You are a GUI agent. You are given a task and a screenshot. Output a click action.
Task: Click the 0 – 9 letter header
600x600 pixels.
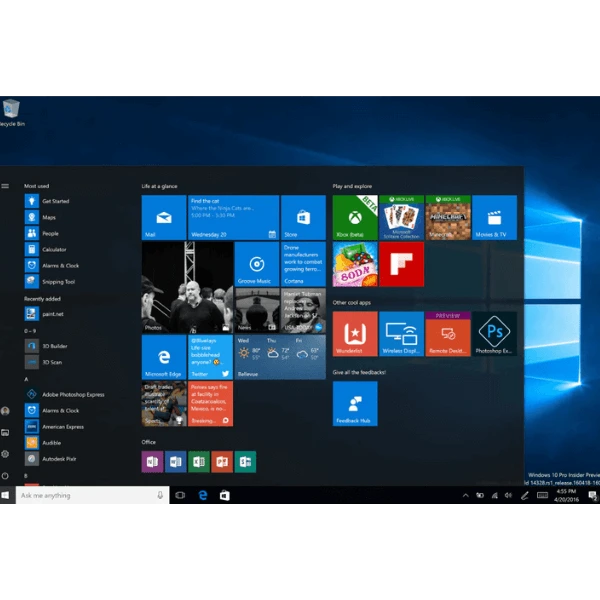(x=30, y=331)
